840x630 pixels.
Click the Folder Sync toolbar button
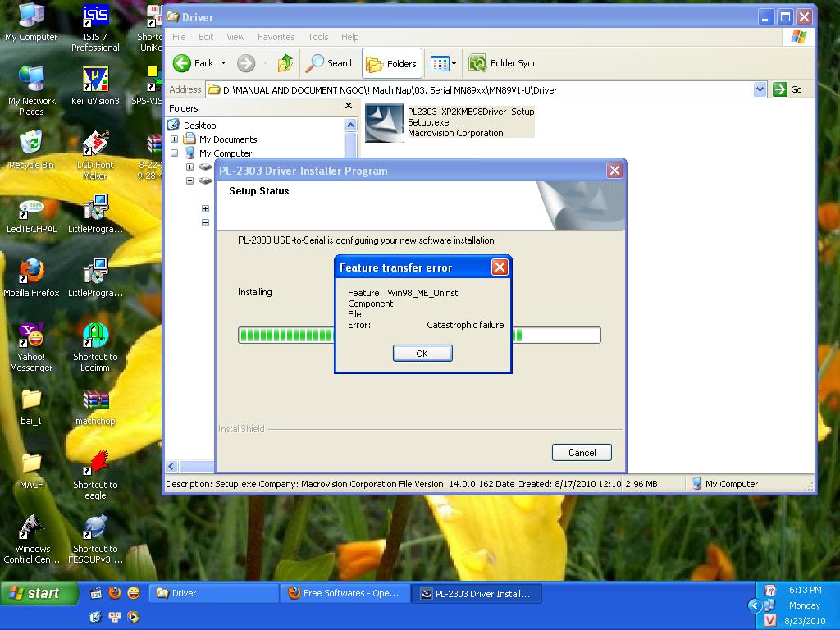pos(503,63)
